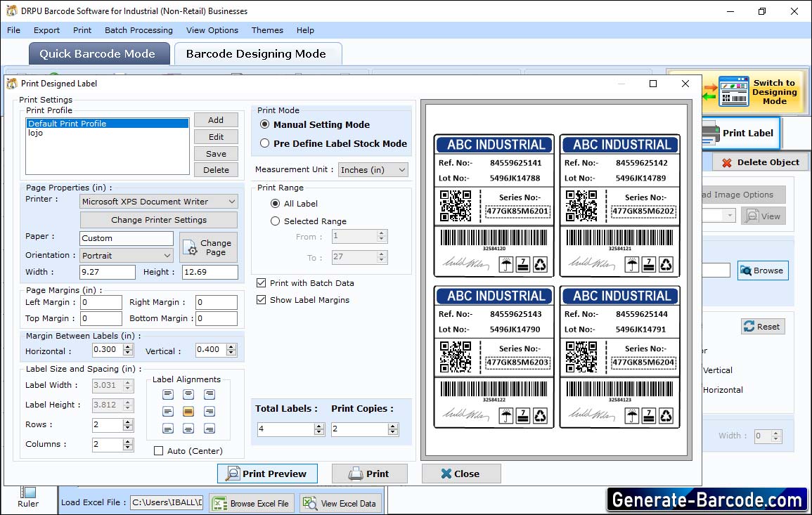This screenshot has height=515, width=812.
Task: Click bottom-center label alignment icon
Action: (188, 429)
